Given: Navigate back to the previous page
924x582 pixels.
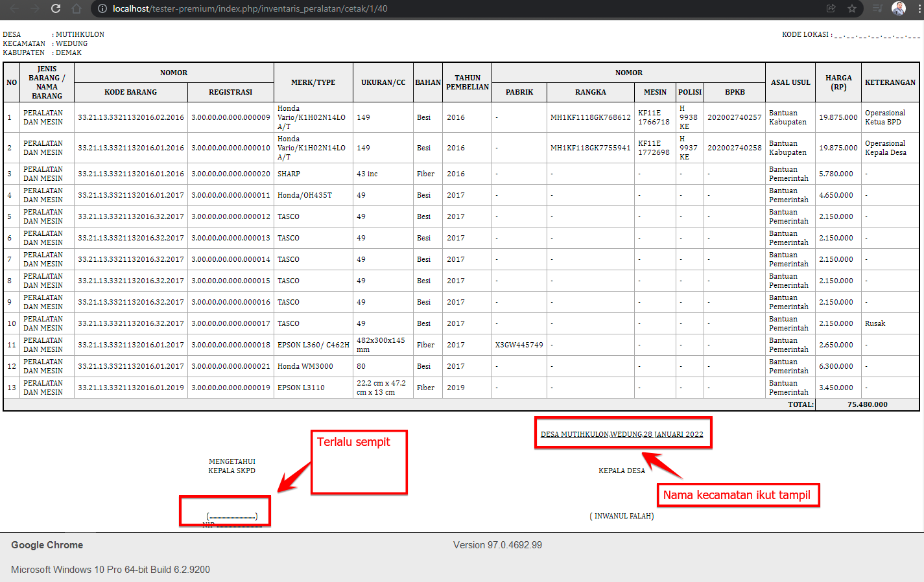Looking at the screenshot, I should (13, 10).
